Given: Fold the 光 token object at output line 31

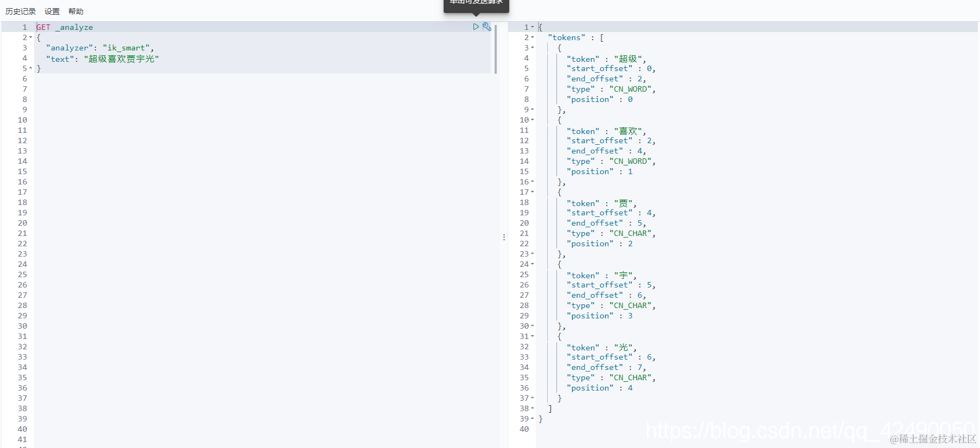Looking at the screenshot, I should (x=533, y=336).
